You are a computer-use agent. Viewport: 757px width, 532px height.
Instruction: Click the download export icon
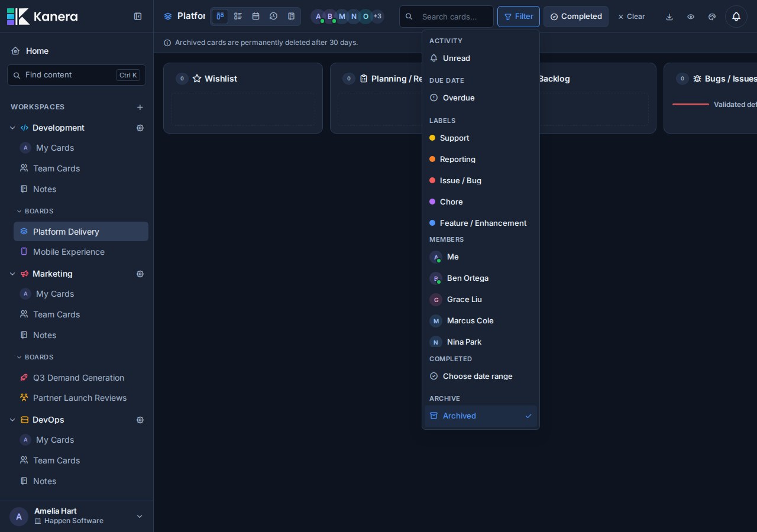point(669,17)
